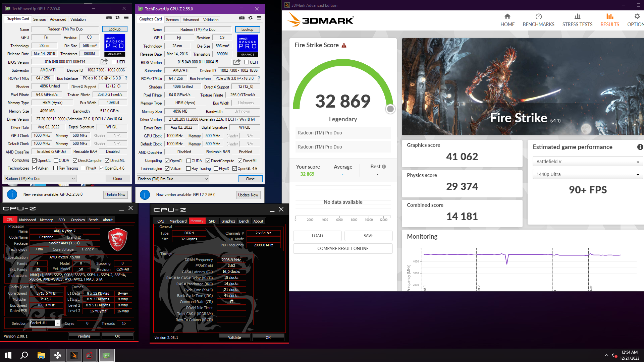Click the score gauge round indicator knob
The height and width of the screenshot is (362, 644).
coord(390,109)
